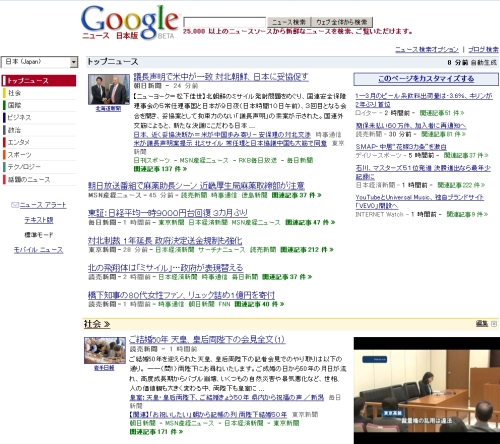Open side story YouTubeとUniversal Music
This screenshot has width=500, height=444.
(420, 201)
